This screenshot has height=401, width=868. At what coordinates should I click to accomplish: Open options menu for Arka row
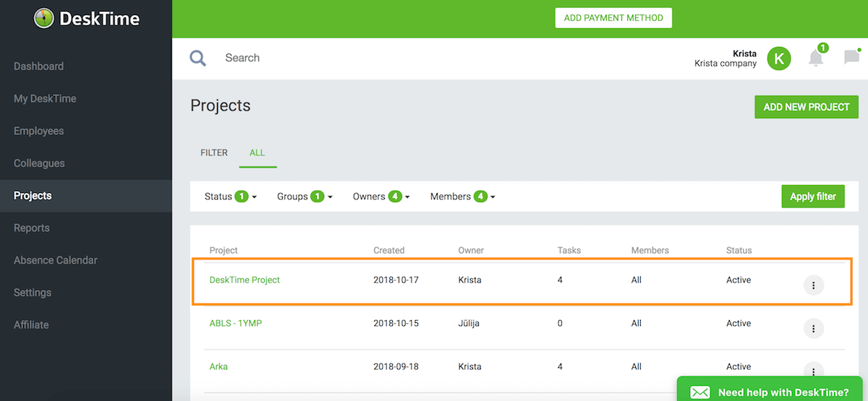(814, 371)
